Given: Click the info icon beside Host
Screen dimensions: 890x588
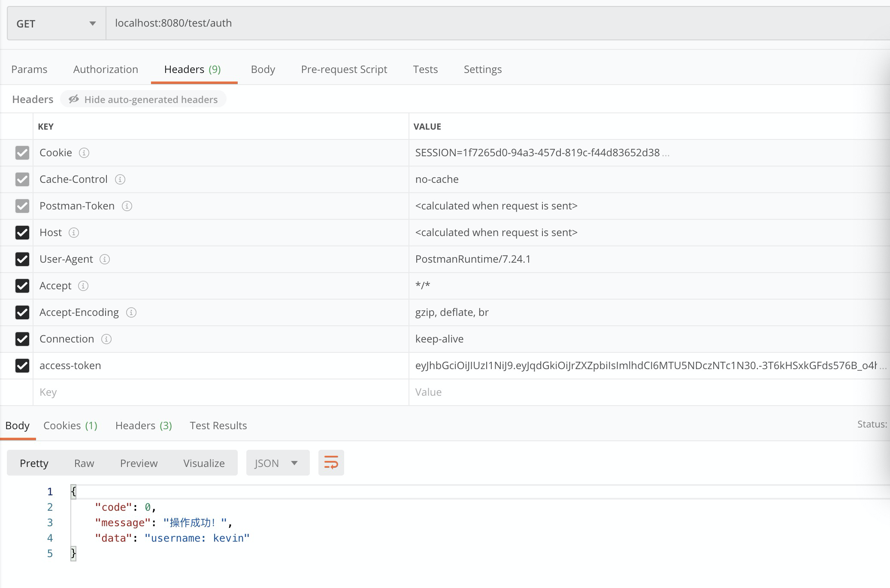Looking at the screenshot, I should click(x=74, y=233).
